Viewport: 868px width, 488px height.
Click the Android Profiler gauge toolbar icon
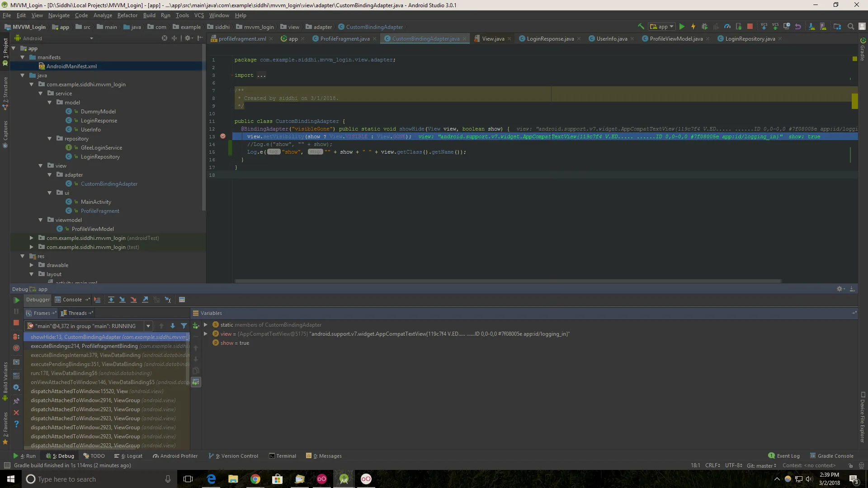click(x=727, y=27)
